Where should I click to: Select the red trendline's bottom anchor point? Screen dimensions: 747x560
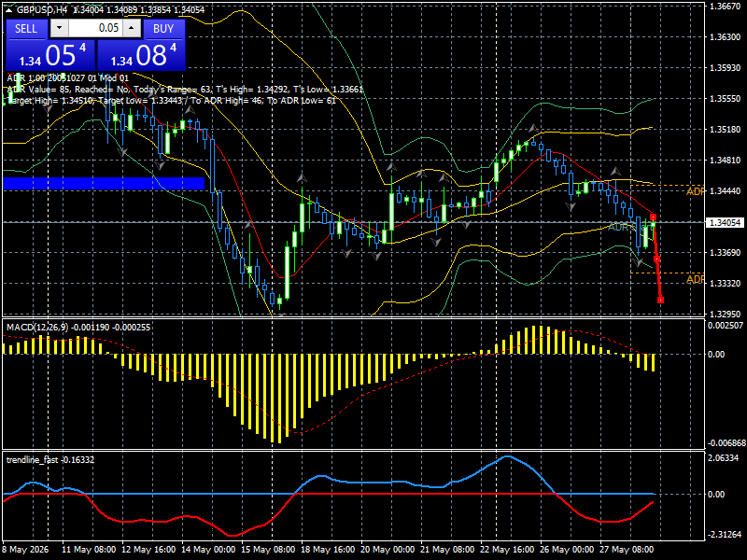[x=660, y=300]
